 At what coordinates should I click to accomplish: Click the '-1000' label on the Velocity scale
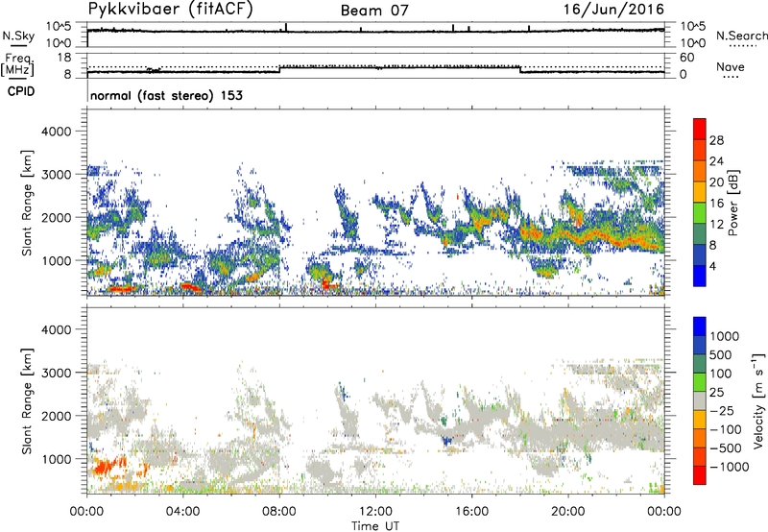[729, 467]
